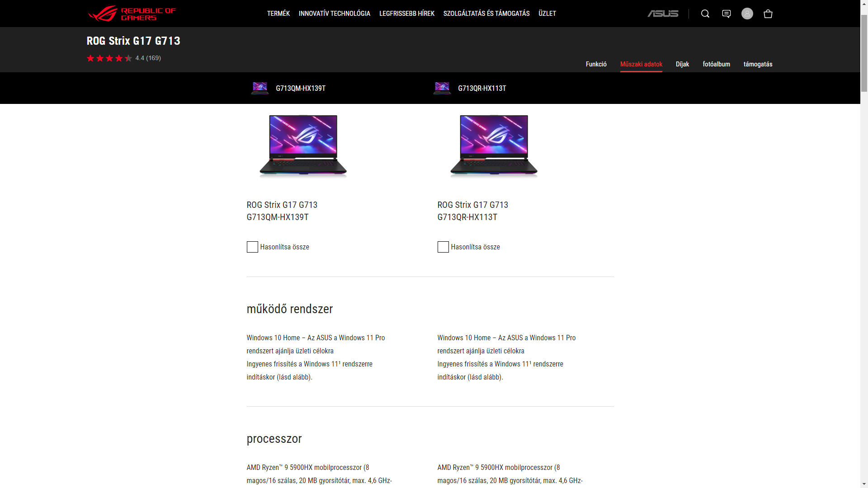
Task: Expand SZOLGÁLTATÁS ÉS TÁMOGATÁS menu
Action: [486, 14]
